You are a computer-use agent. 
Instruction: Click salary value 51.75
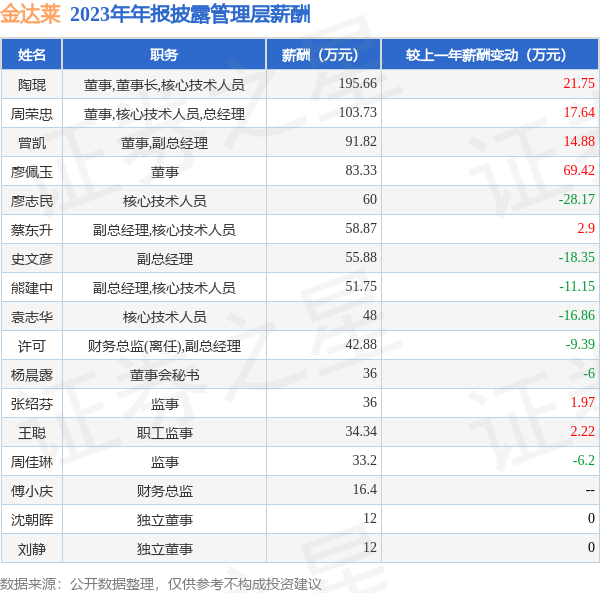pos(361,287)
